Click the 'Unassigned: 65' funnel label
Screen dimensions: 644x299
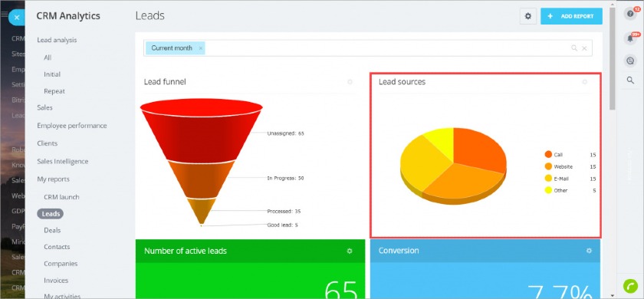[285, 133]
